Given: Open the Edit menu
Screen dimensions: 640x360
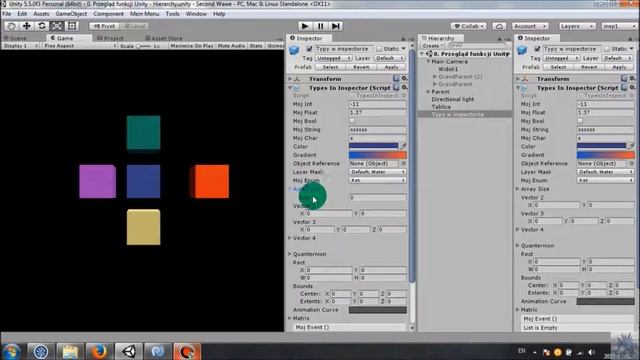Looking at the screenshot, I should [x=22, y=14].
